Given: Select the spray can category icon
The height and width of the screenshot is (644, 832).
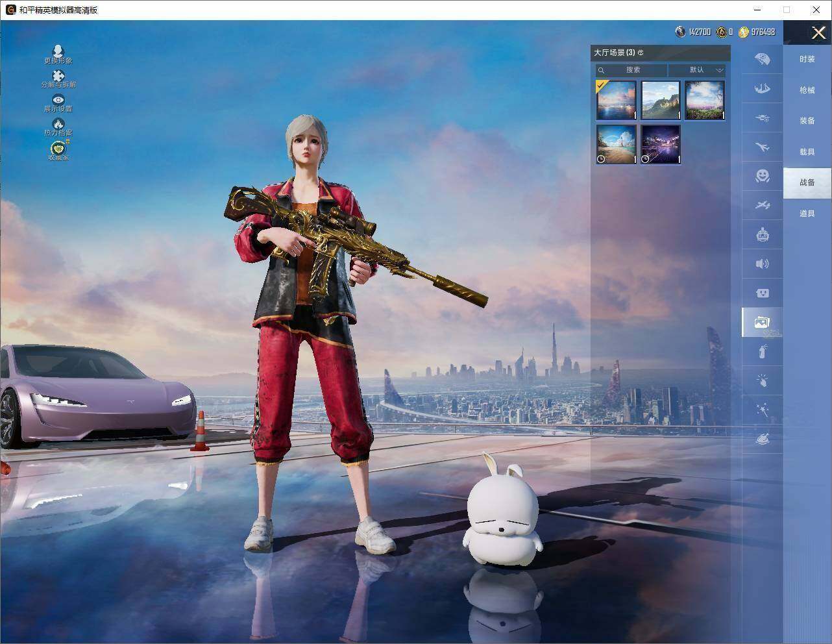Looking at the screenshot, I should [763, 352].
